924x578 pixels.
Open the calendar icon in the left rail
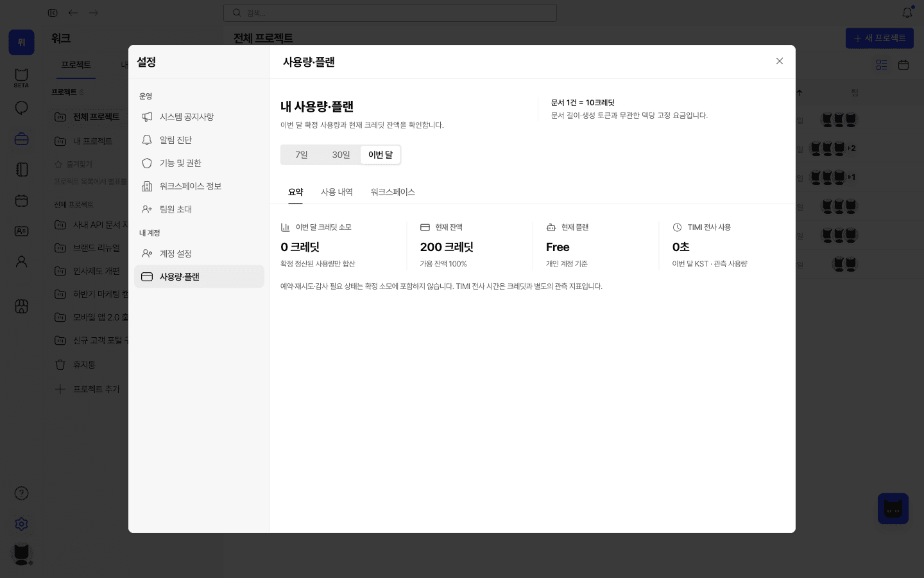[x=21, y=200]
